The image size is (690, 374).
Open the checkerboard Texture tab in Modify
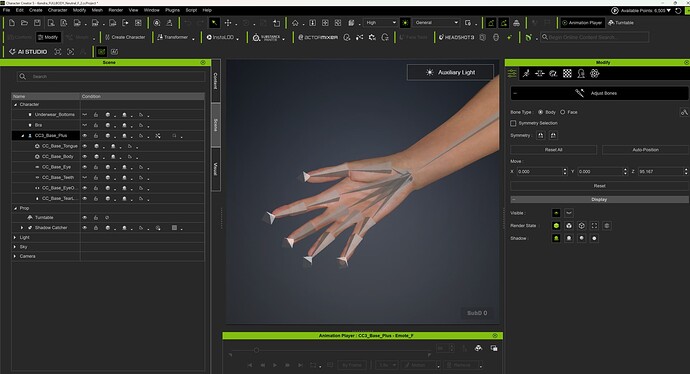tap(567, 73)
